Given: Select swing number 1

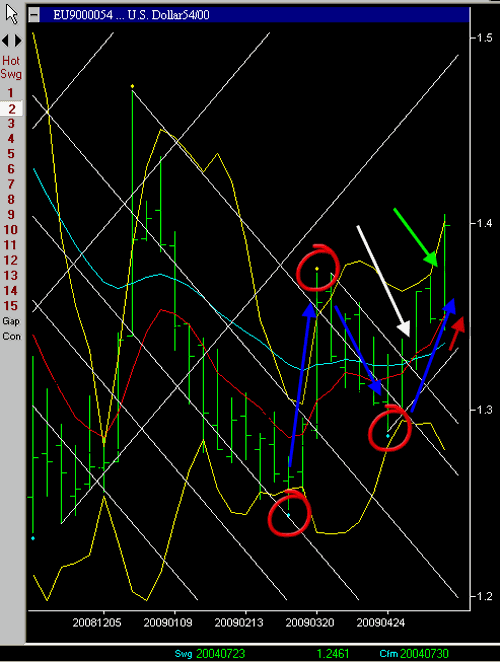Looking at the screenshot, I should [x=11, y=93].
